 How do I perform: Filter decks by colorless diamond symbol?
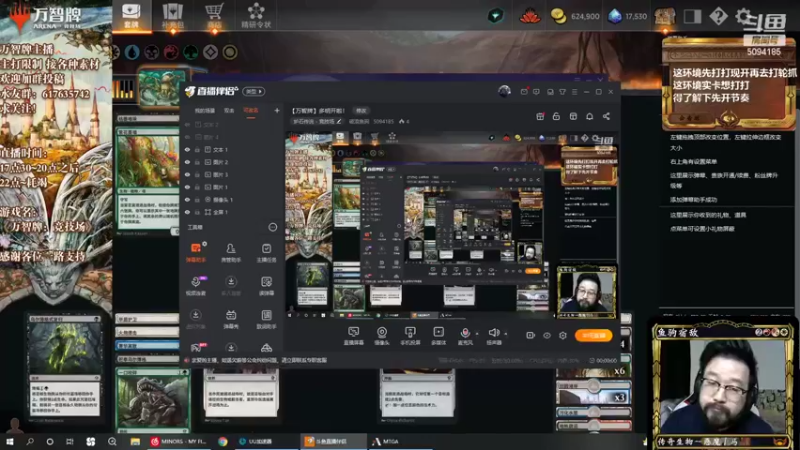(x=210, y=52)
